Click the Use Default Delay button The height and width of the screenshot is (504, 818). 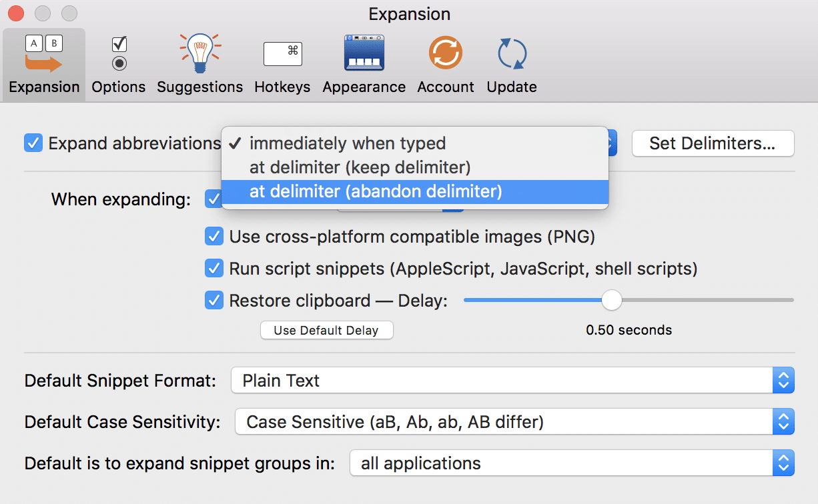[x=326, y=330]
